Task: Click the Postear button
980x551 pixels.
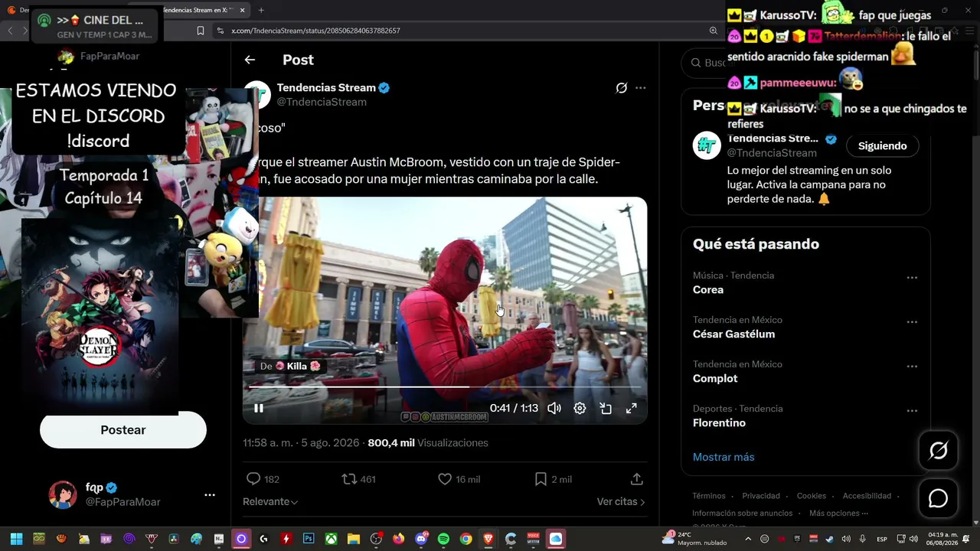Action: (123, 430)
